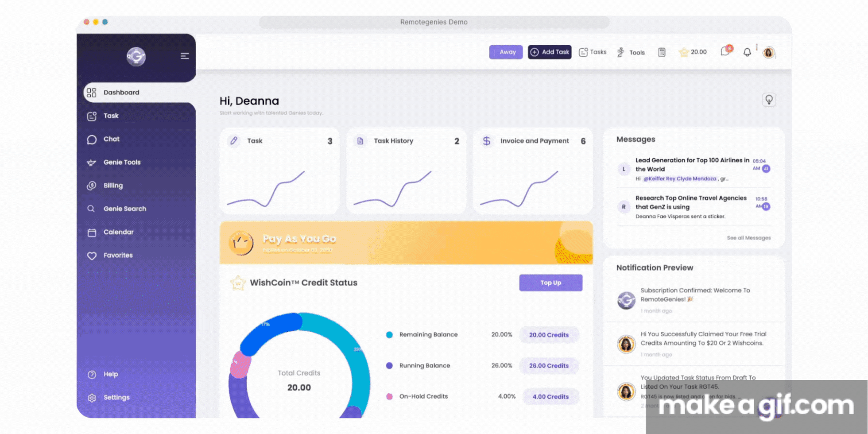Open the notification bell icon

(747, 52)
